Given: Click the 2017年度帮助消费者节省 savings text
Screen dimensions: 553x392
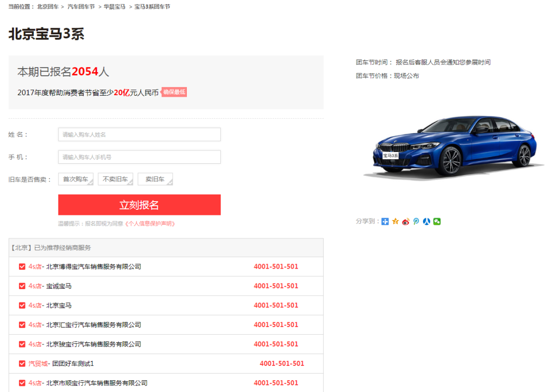Looking at the screenshot, I should (x=88, y=93).
